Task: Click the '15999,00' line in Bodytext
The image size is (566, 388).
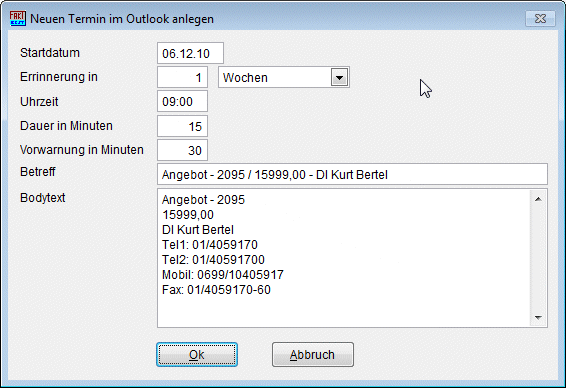Action: tap(188, 215)
